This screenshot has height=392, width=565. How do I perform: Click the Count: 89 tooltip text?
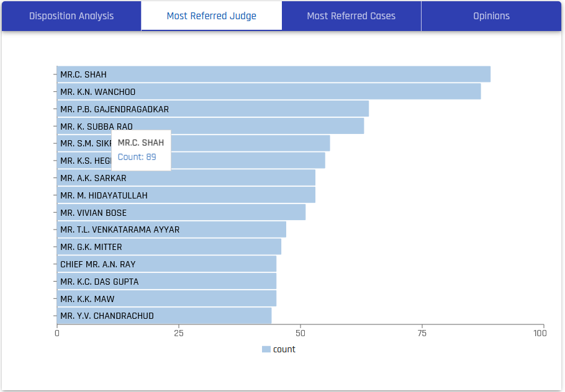click(x=137, y=158)
